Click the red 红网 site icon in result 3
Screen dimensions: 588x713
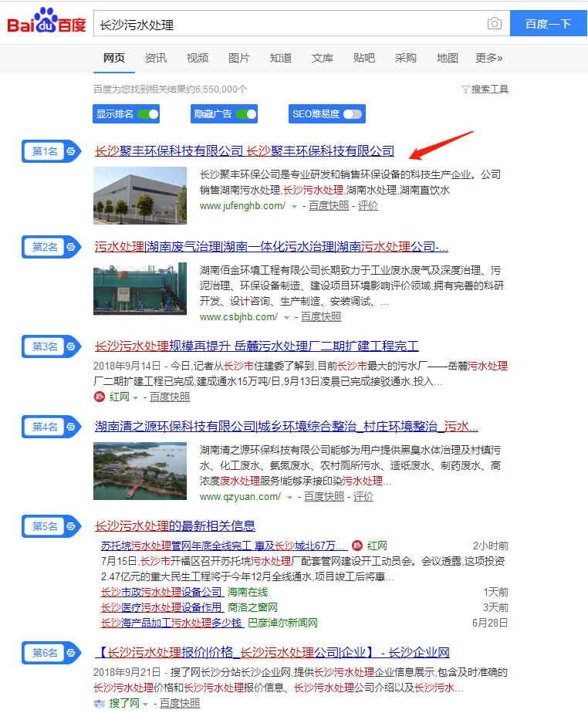coord(99,397)
